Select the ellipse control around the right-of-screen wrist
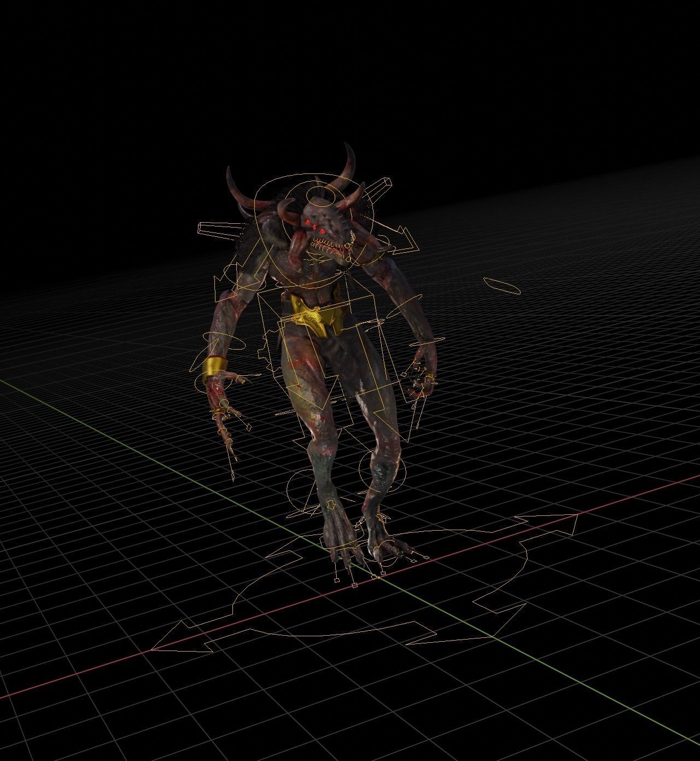Screen dimensions: 700x761 [427, 343]
